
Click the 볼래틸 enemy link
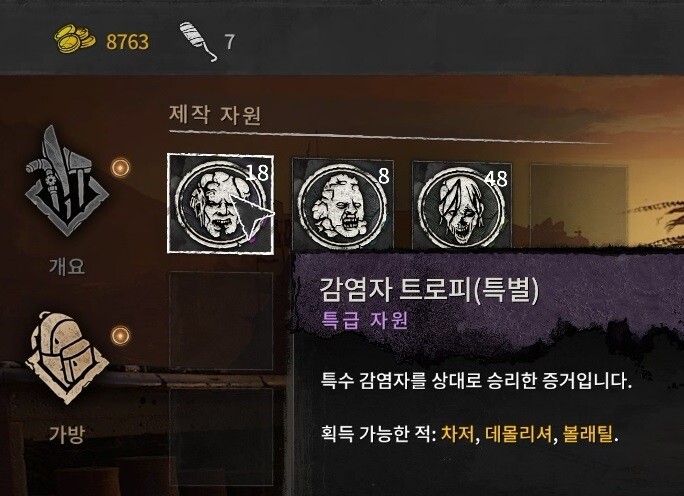pos(588,434)
